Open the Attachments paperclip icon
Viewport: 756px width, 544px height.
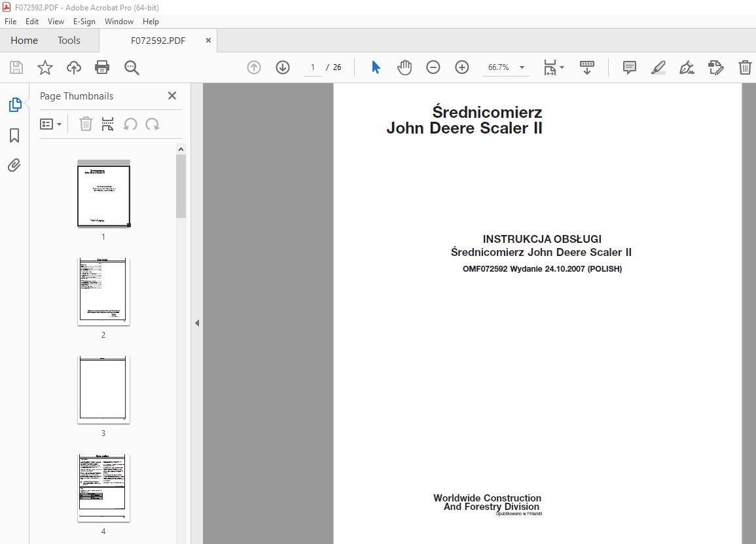(x=14, y=166)
